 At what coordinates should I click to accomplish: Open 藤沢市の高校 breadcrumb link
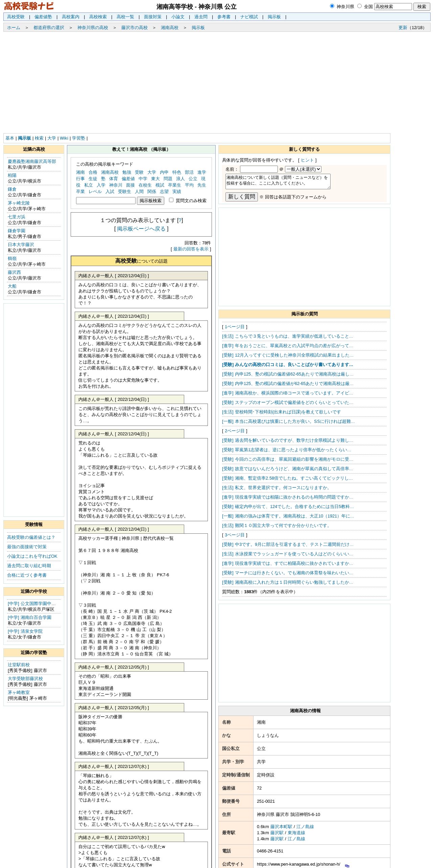pos(135,28)
